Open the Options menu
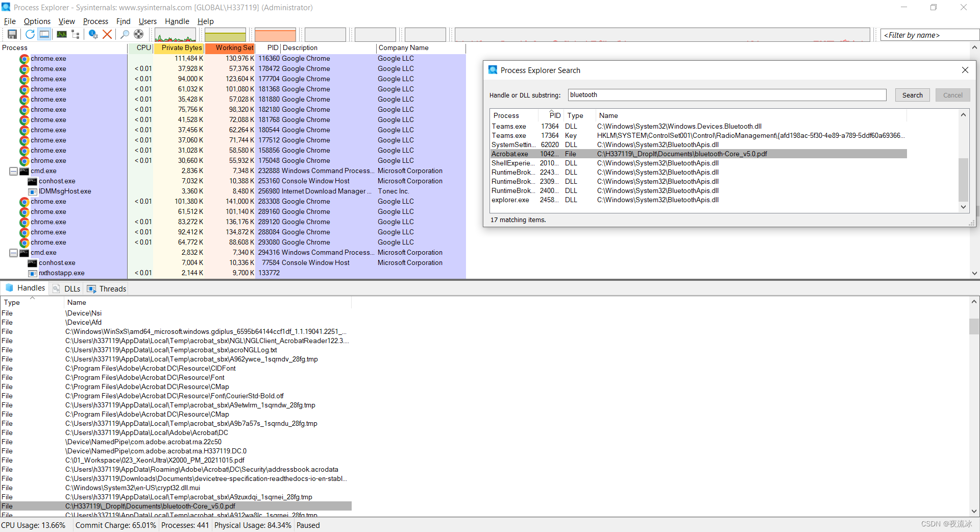 pyautogui.click(x=37, y=21)
